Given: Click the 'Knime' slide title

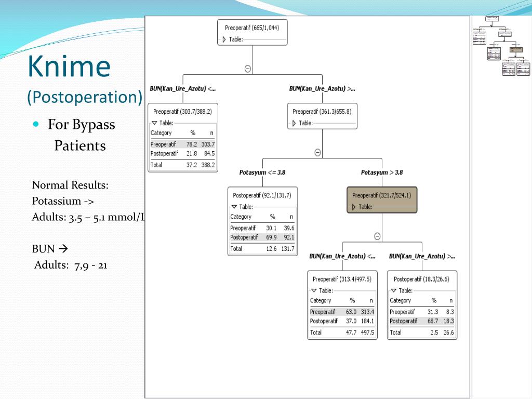Looking at the screenshot, I should coord(69,66).
